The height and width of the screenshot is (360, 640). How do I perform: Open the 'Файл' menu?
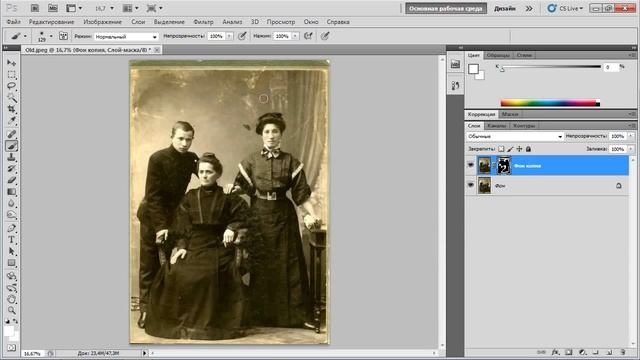coord(13,22)
